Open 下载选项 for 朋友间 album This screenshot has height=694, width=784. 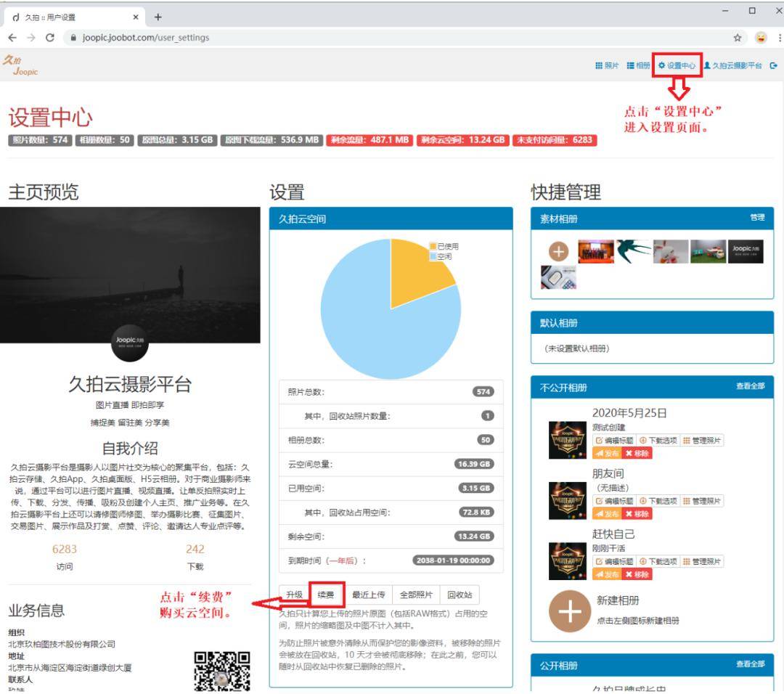tap(658, 501)
